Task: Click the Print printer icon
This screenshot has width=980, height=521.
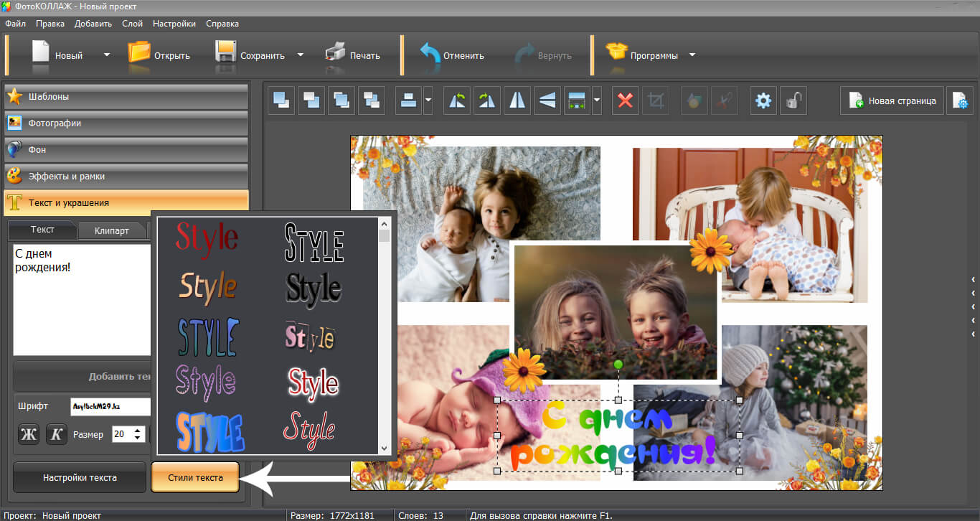Action: (335, 54)
